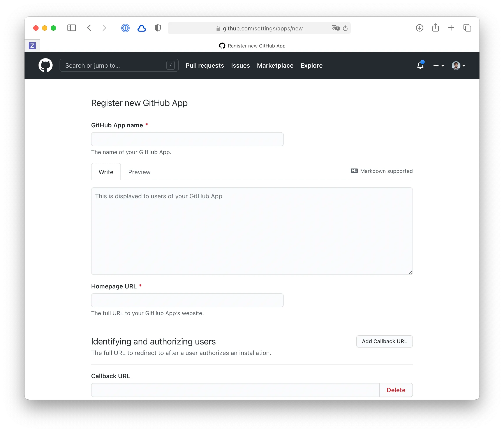The image size is (504, 432).
Task: Go back with the left arrow
Action: coord(89,28)
